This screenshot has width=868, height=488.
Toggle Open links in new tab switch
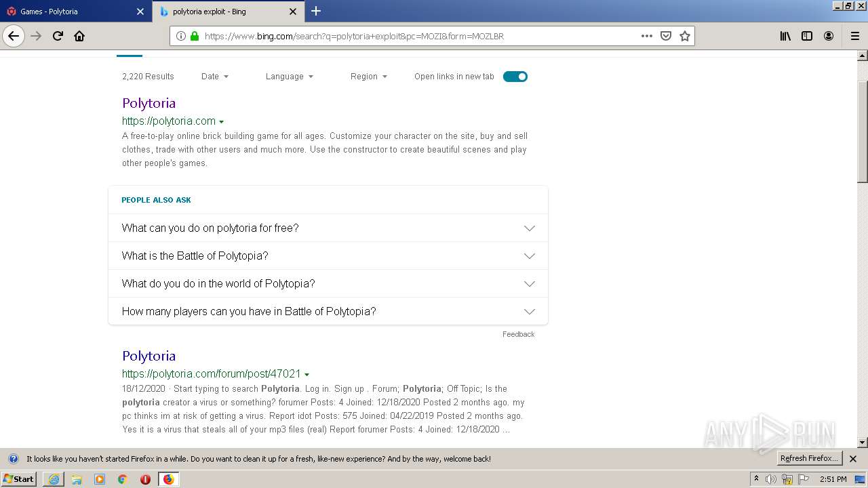click(515, 77)
